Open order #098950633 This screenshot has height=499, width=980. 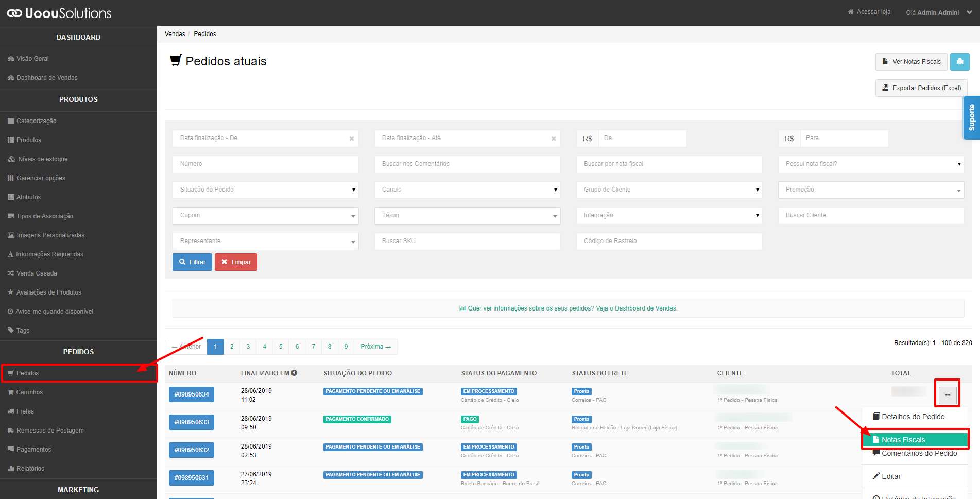click(192, 422)
